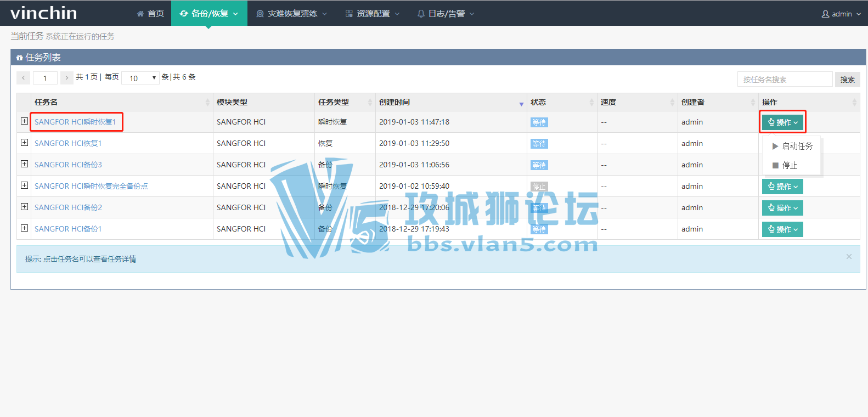Sort the table by 任务名 column

(x=122, y=102)
